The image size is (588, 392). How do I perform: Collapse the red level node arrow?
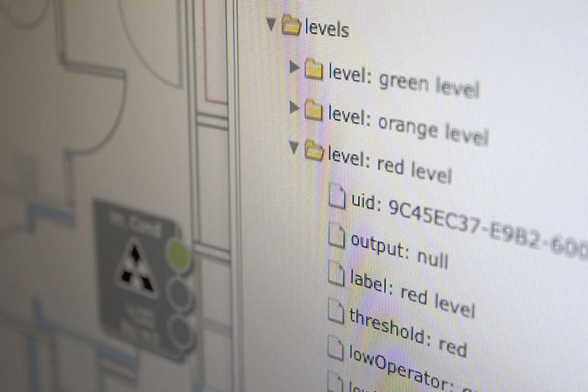pos(295,149)
